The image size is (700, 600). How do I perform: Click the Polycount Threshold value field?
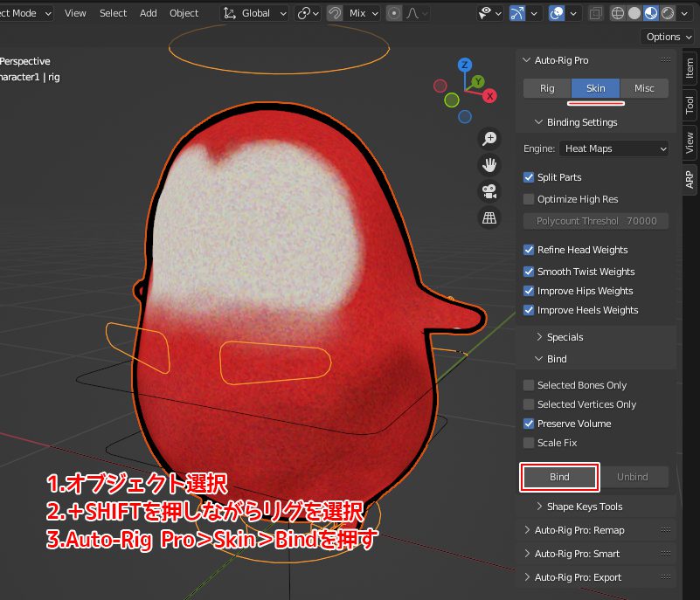(x=596, y=221)
